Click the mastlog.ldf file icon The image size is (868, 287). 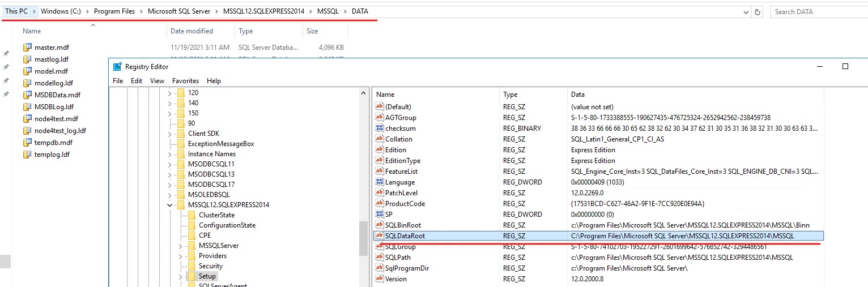(27, 59)
